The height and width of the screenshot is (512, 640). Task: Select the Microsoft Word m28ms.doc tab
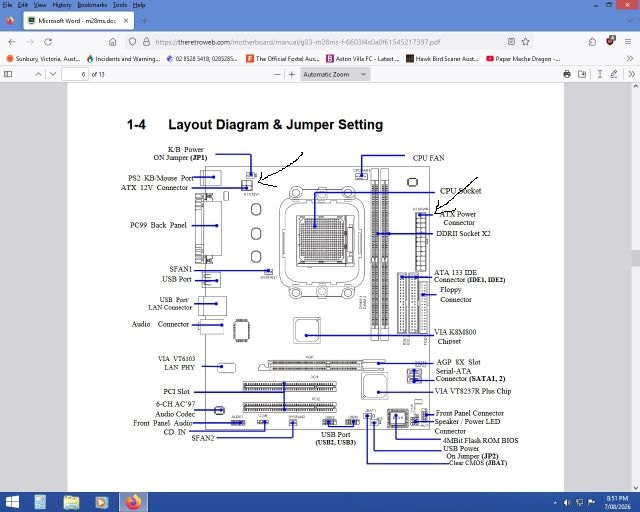[78, 20]
